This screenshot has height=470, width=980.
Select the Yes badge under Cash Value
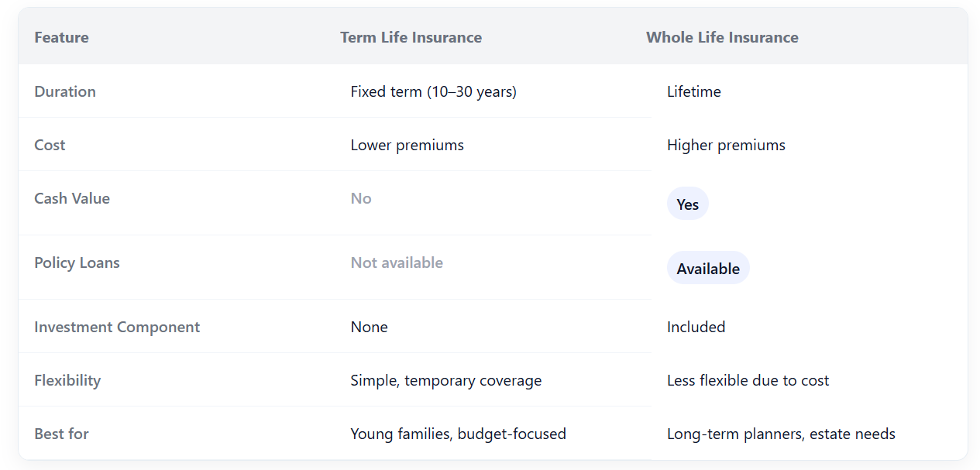[687, 204]
